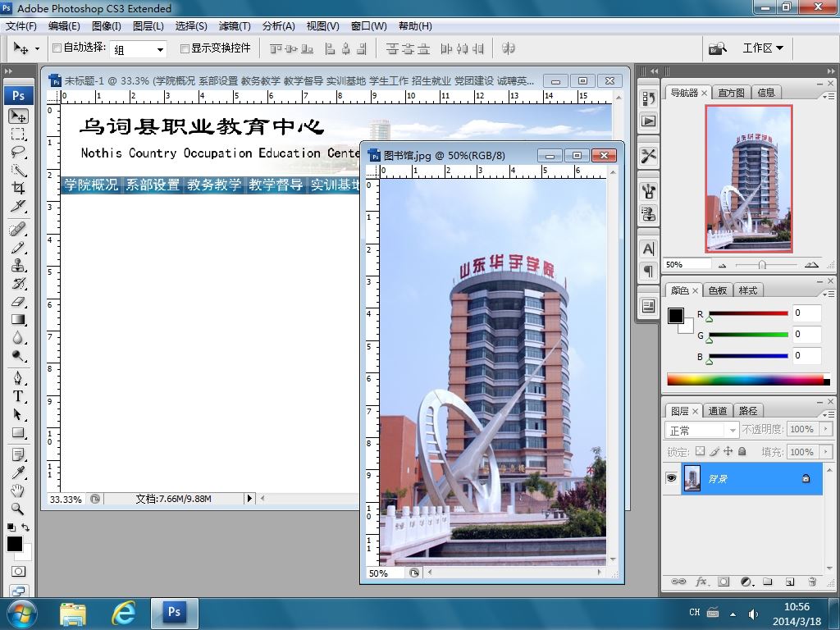This screenshot has height=630, width=840.
Task: Select the Notes tool
Action: point(18,455)
